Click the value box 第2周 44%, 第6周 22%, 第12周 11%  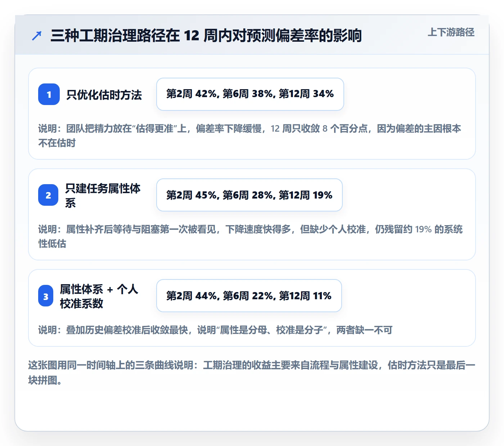(249, 296)
